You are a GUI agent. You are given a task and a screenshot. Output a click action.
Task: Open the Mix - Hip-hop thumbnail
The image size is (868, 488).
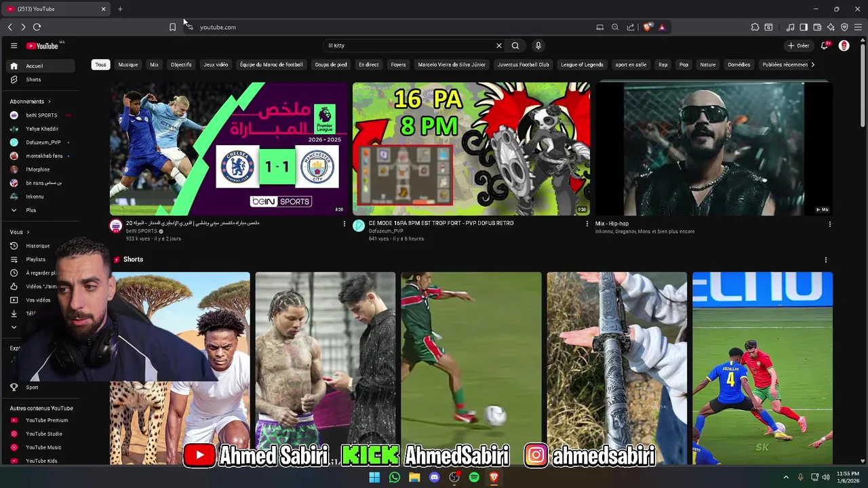point(713,148)
